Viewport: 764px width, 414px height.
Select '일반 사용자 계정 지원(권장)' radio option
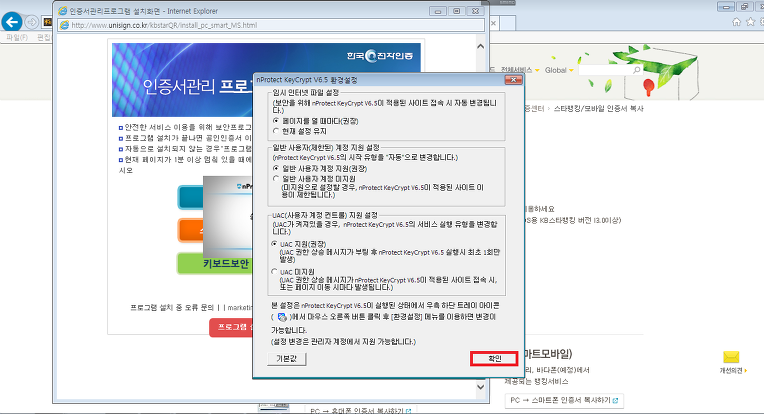point(276,168)
